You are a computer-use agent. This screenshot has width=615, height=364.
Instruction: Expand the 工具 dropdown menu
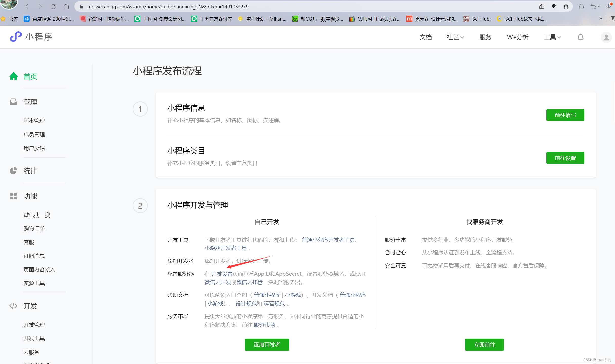552,37
